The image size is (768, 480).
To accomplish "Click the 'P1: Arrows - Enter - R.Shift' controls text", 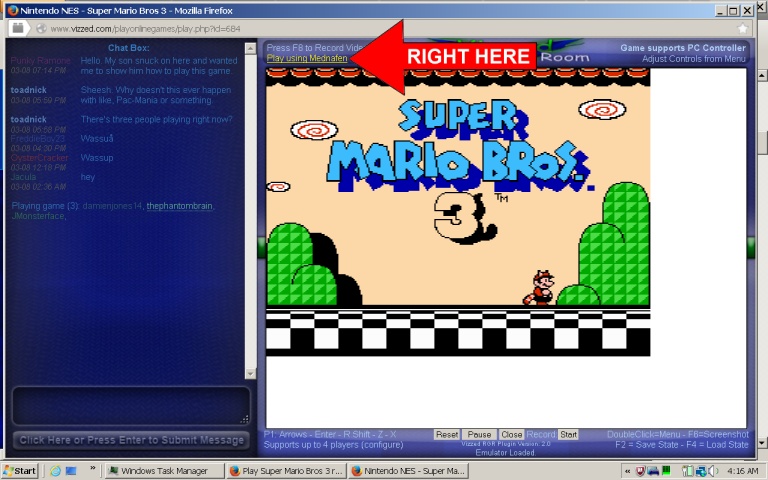I will [x=330, y=434].
